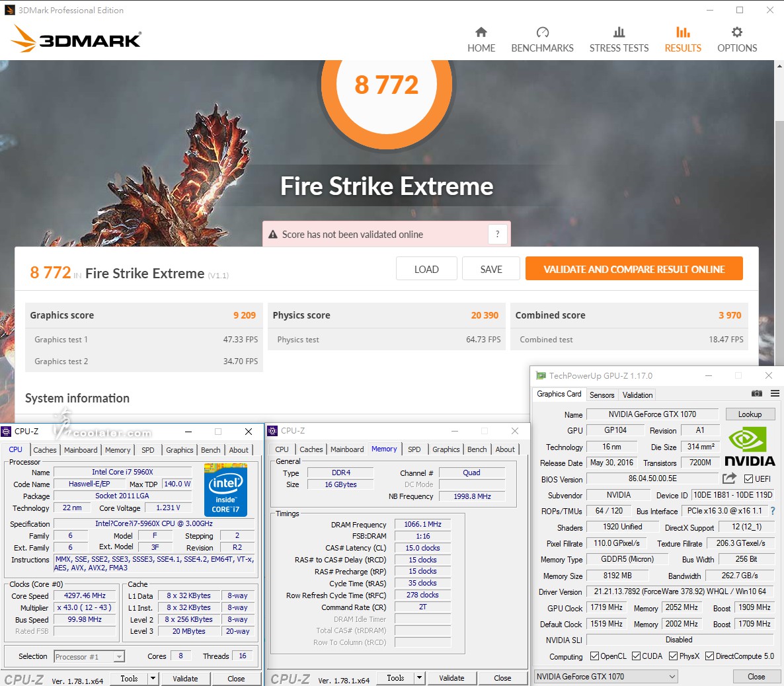Toggle the PhysX checkbox

673,656
